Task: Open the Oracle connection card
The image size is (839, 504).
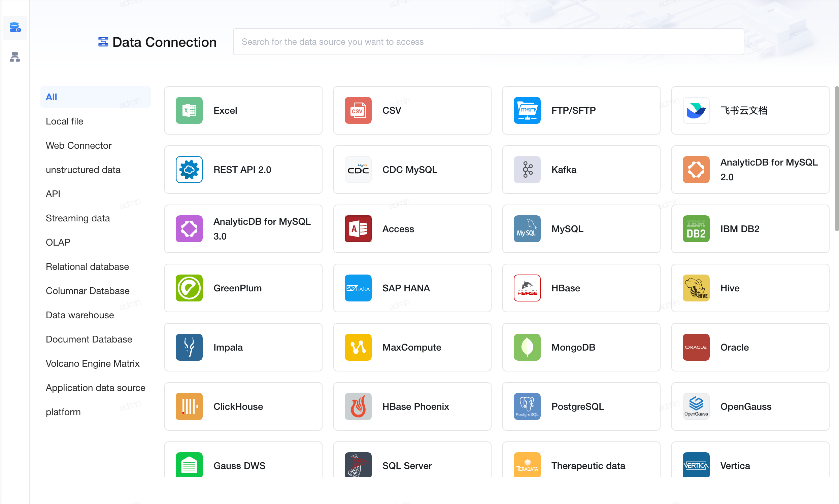Action: [750, 347]
